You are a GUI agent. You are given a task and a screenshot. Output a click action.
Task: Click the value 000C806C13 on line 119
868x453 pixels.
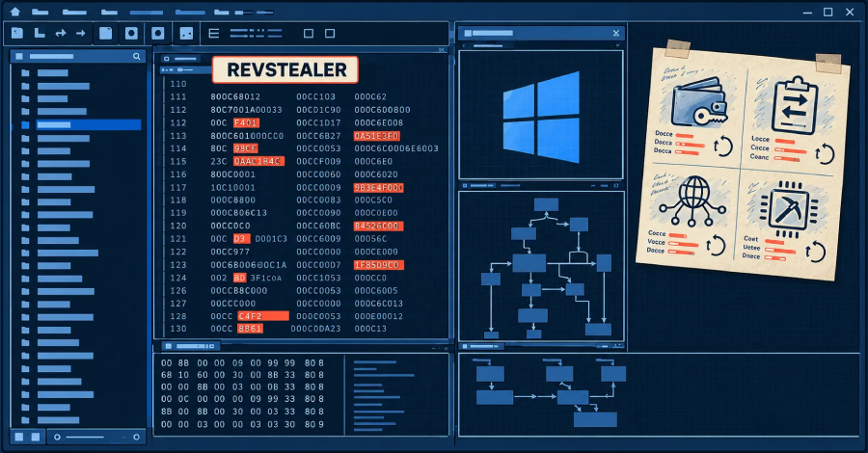[238, 213]
